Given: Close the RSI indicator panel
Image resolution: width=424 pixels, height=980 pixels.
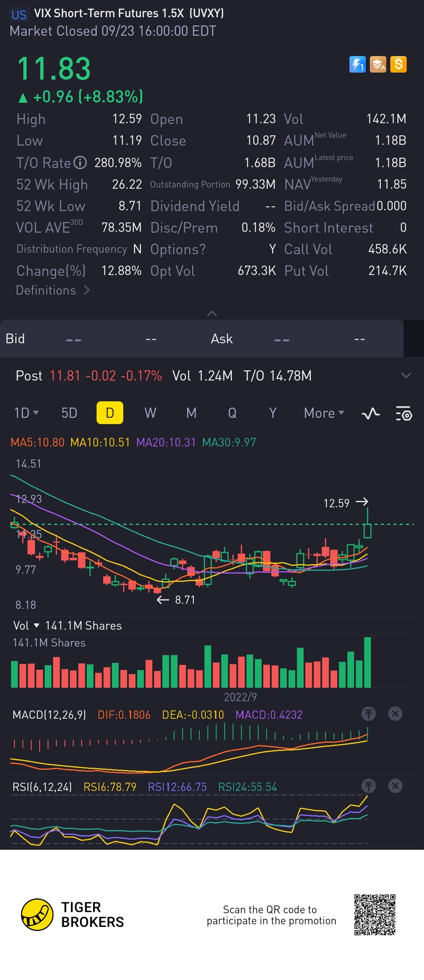Looking at the screenshot, I should (395, 786).
